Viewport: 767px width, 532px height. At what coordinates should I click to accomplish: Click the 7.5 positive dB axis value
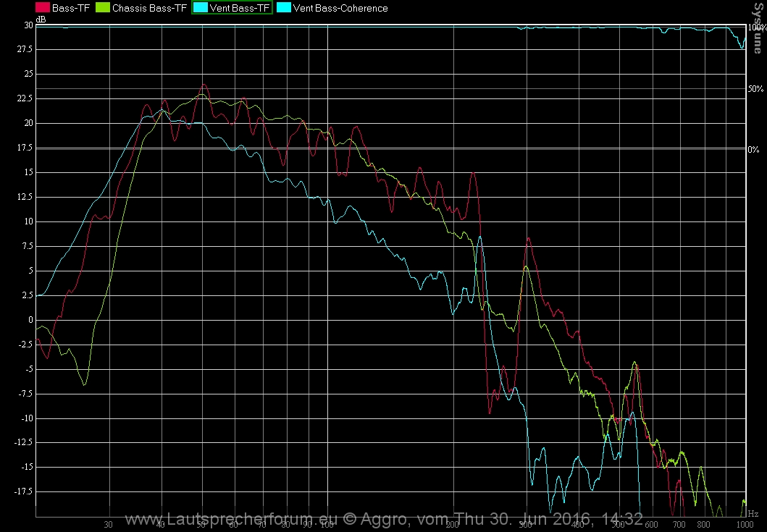27,246
